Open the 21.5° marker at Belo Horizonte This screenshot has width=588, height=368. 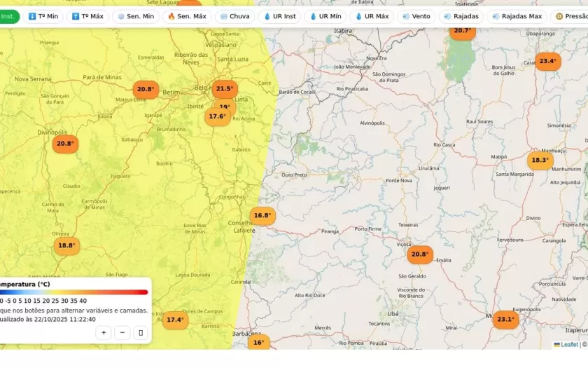click(x=225, y=89)
